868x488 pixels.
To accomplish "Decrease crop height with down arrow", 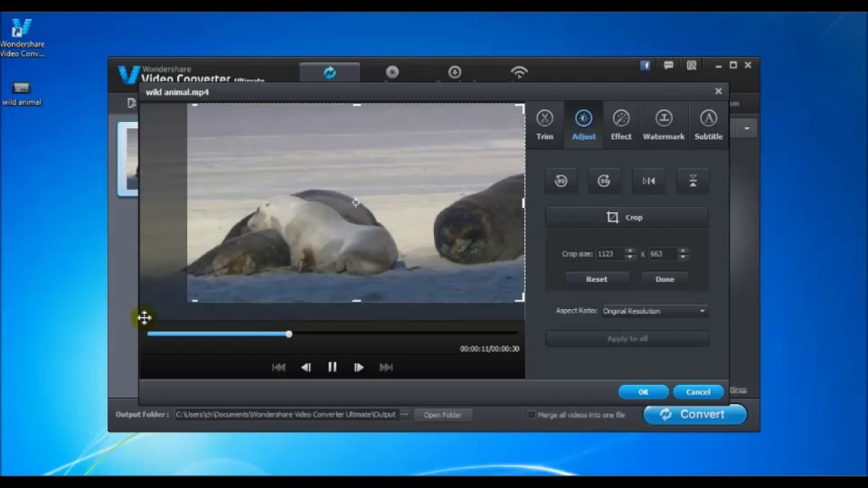I will point(683,258).
